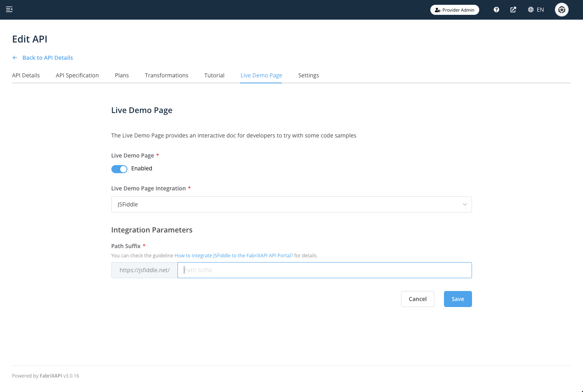This screenshot has height=392, width=583.
Task: Switch to the API Specification tab
Action: pos(77,75)
